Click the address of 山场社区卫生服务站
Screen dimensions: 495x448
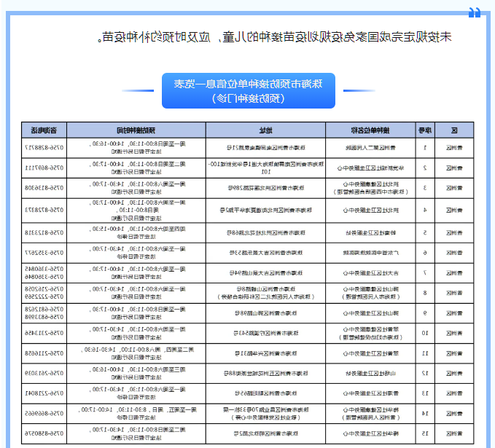(265, 373)
